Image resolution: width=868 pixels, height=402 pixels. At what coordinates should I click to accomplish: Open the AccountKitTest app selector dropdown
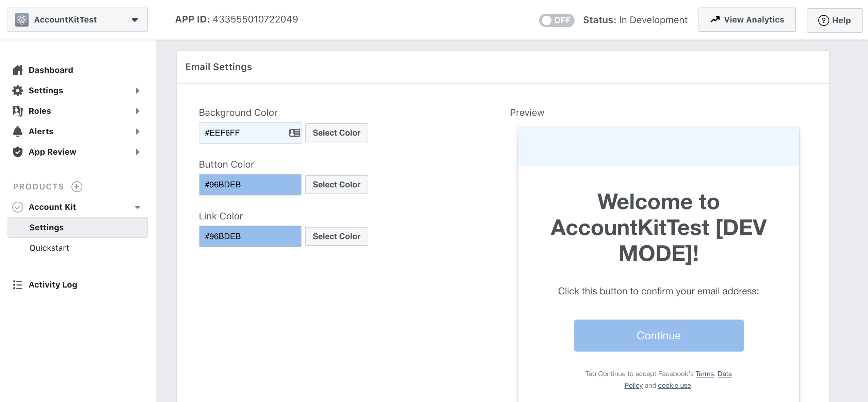[x=135, y=20]
